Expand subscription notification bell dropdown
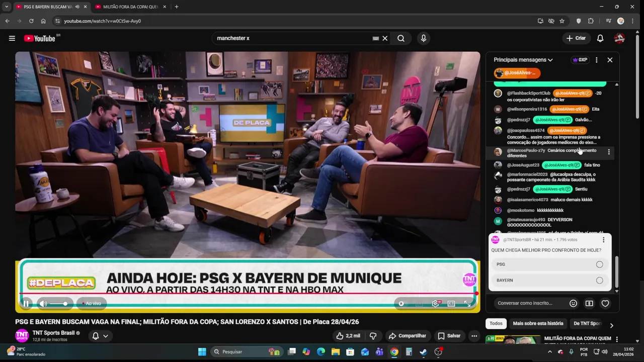644x362 pixels. pos(100,336)
